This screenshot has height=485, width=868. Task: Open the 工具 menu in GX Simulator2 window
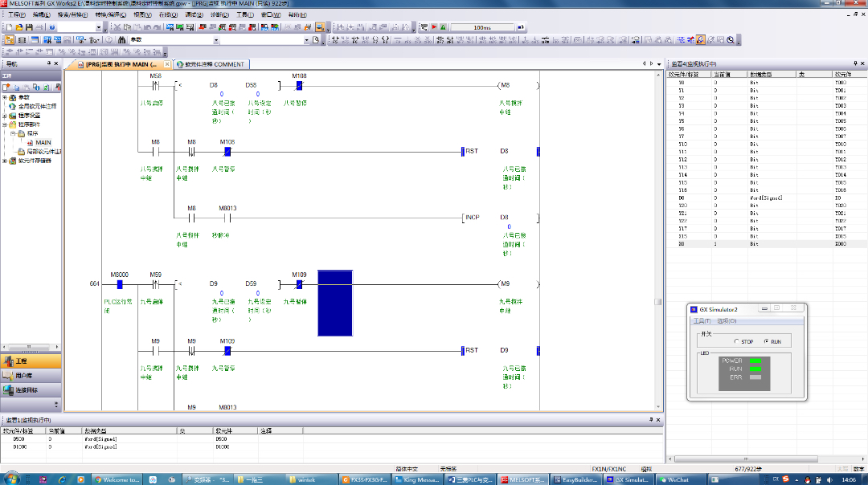(702, 320)
